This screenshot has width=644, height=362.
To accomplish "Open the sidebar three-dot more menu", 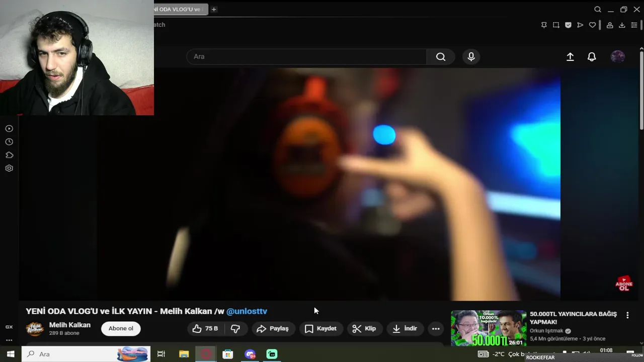I will click(x=9, y=340).
